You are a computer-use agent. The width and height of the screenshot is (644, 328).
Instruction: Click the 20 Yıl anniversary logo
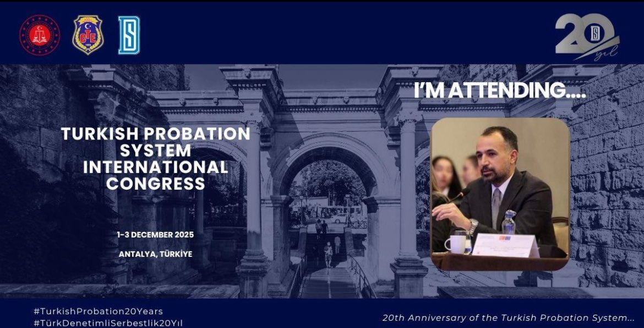point(587,36)
